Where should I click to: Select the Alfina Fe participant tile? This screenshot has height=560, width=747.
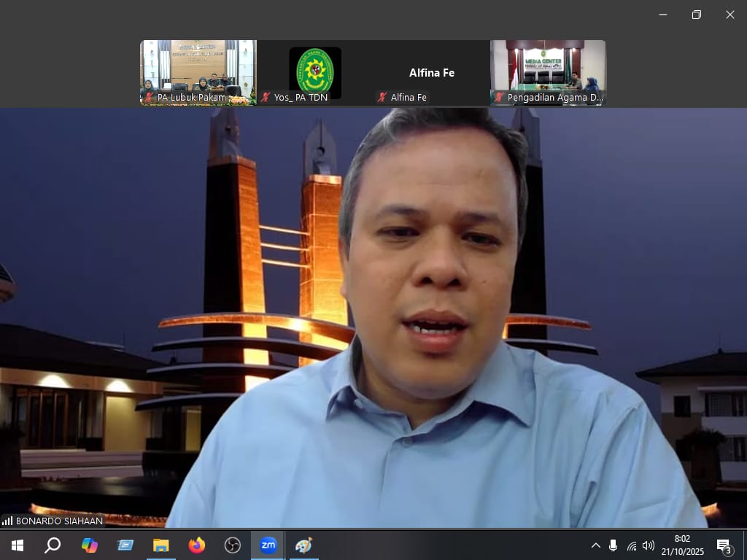pos(431,72)
